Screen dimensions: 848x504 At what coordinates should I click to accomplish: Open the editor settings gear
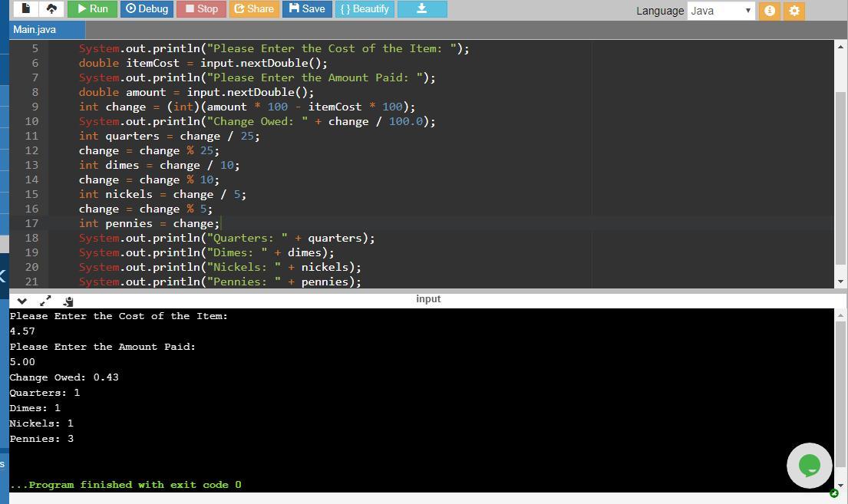(796, 9)
